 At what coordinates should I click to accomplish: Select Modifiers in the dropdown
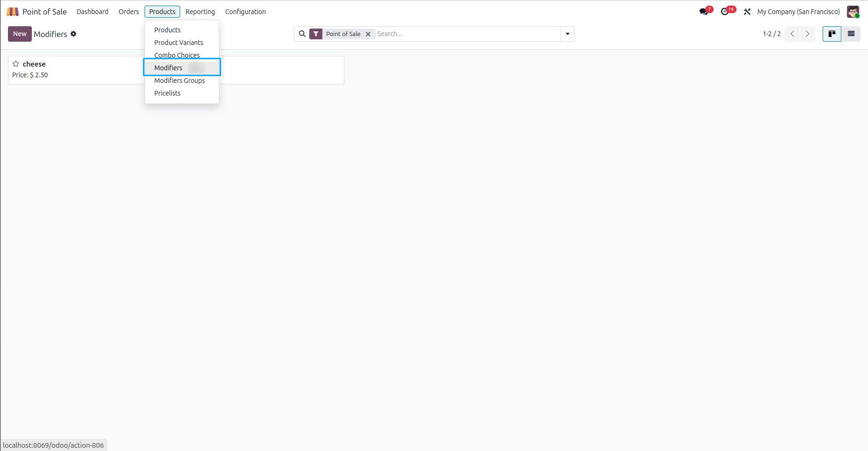(x=182, y=67)
